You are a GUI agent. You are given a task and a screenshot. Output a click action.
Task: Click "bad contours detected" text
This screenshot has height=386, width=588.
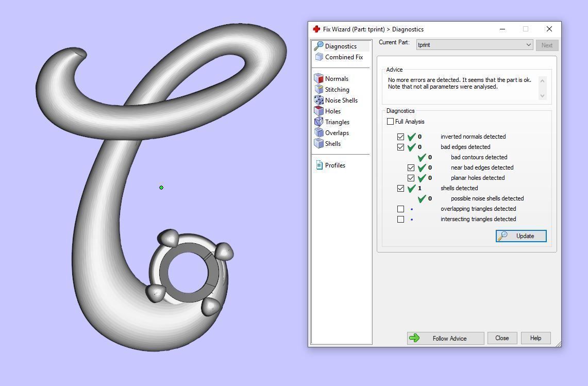[x=479, y=157]
